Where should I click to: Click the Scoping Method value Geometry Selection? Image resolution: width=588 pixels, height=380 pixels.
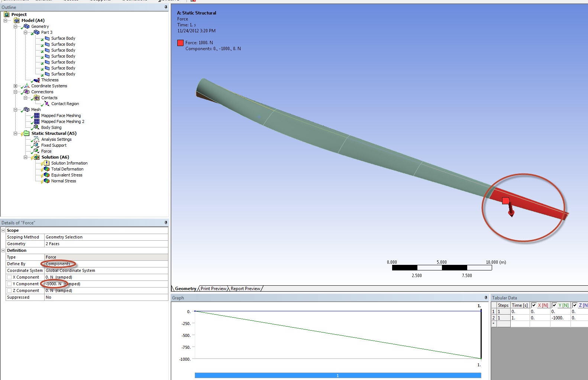click(106, 237)
